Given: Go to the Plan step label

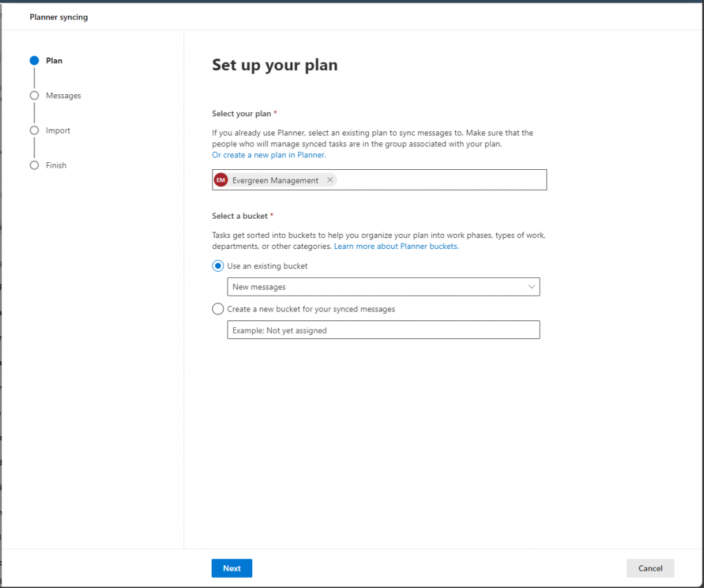Looking at the screenshot, I should (x=54, y=61).
